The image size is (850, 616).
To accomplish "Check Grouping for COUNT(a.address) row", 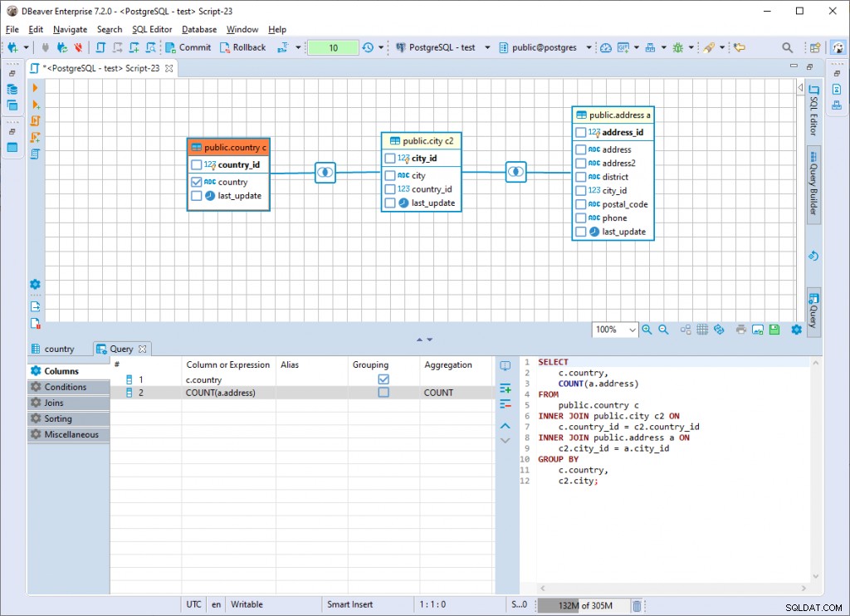I will coord(383,392).
